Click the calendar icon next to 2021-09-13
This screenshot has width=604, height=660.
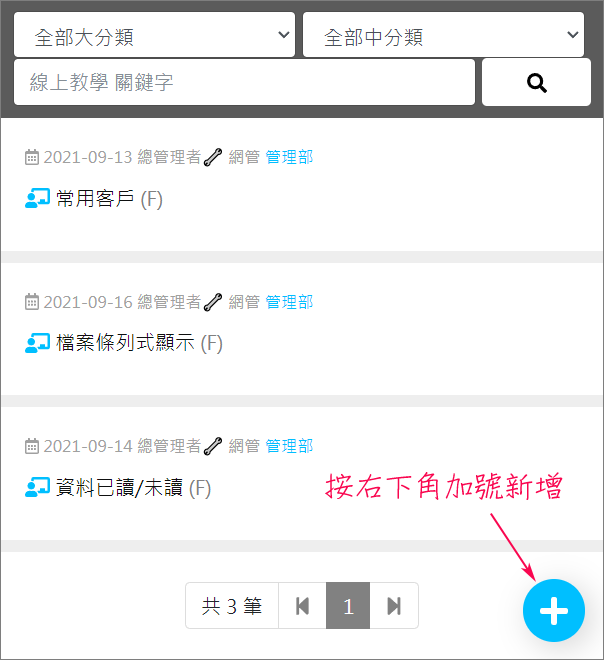tap(32, 157)
